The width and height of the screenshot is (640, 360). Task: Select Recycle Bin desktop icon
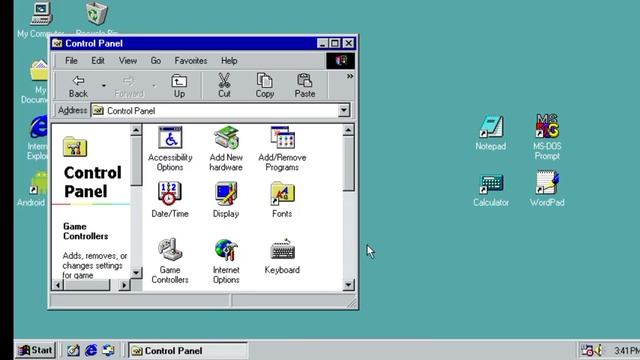pyautogui.click(x=97, y=19)
